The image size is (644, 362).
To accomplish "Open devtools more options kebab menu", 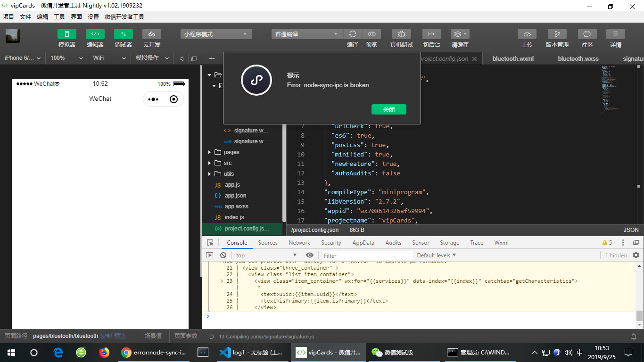I will [623, 243].
